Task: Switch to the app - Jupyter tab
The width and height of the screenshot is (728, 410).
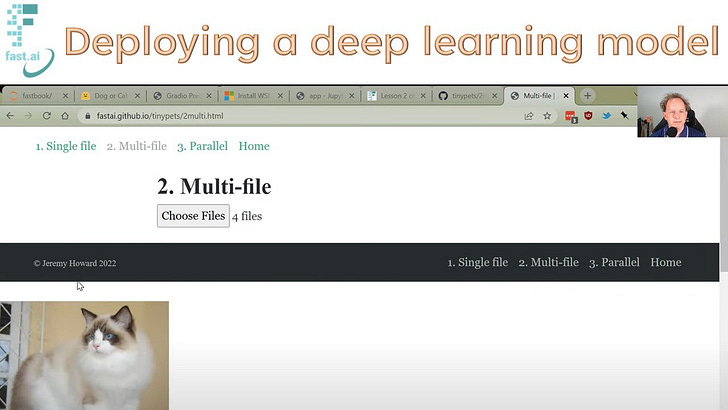Action: pyautogui.click(x=324, y=96)
